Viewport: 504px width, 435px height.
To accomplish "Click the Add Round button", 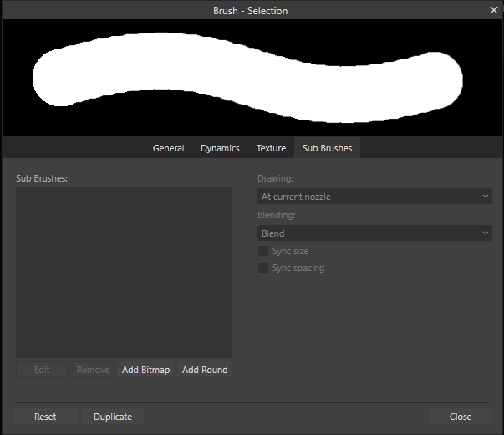I will point(205,370).
